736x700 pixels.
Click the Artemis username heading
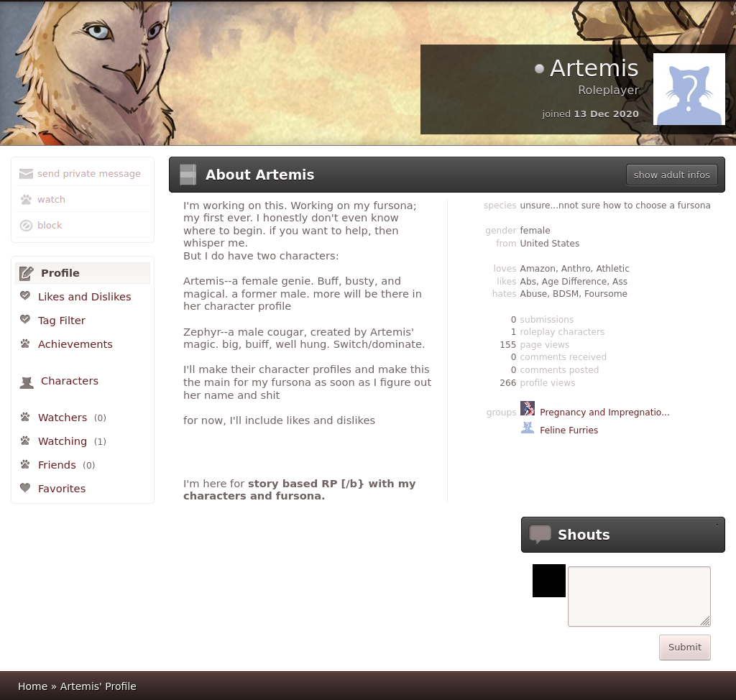pos(594,68)
